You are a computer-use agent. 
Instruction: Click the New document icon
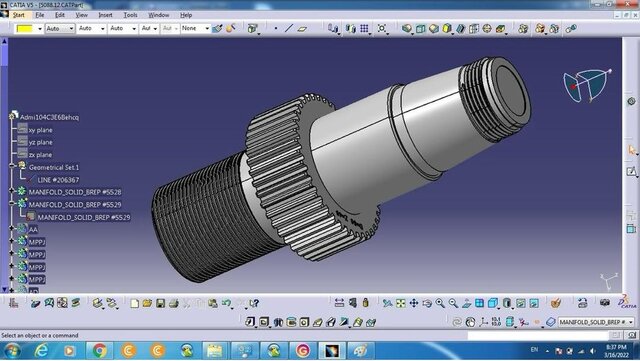click(x=134, y=303)
